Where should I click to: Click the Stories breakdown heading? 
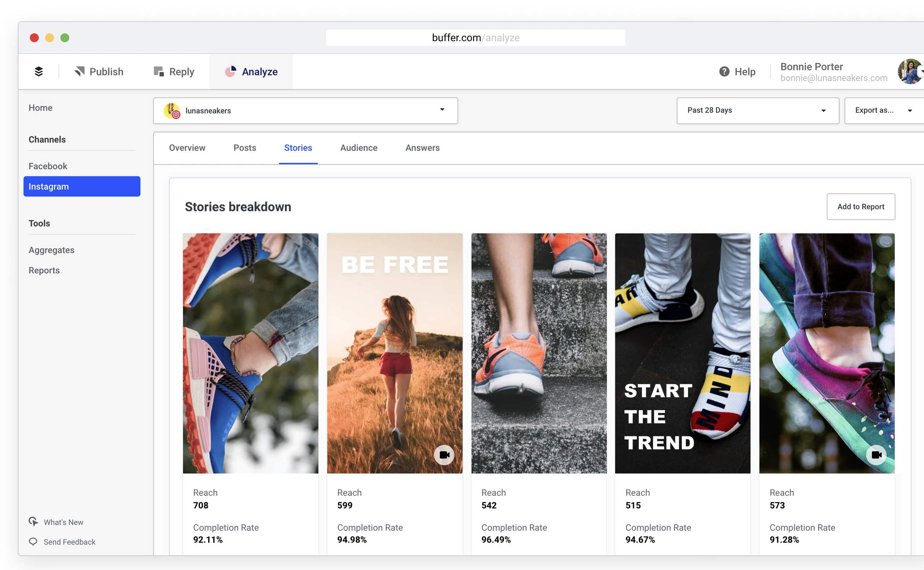click(x=238, y=207)
